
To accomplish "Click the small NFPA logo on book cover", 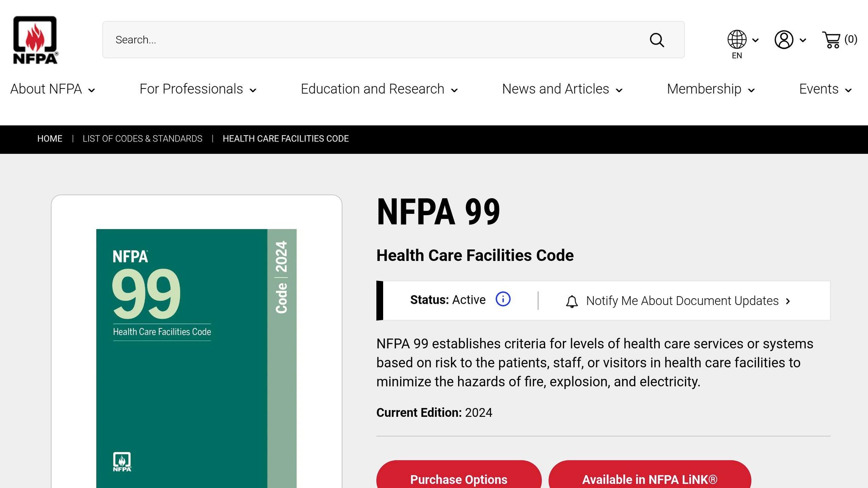I will 122,462.
